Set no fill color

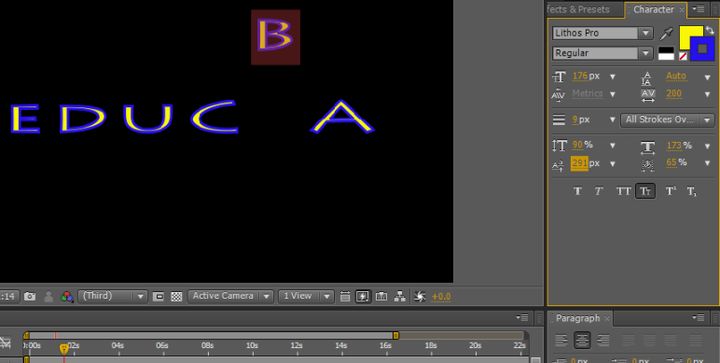click(x=683, y=56)
